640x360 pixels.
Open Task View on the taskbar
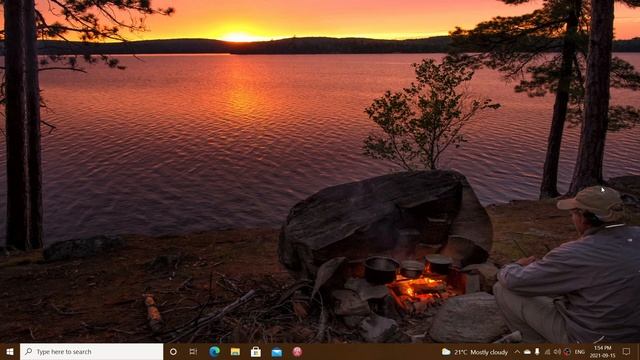(193, 351)
